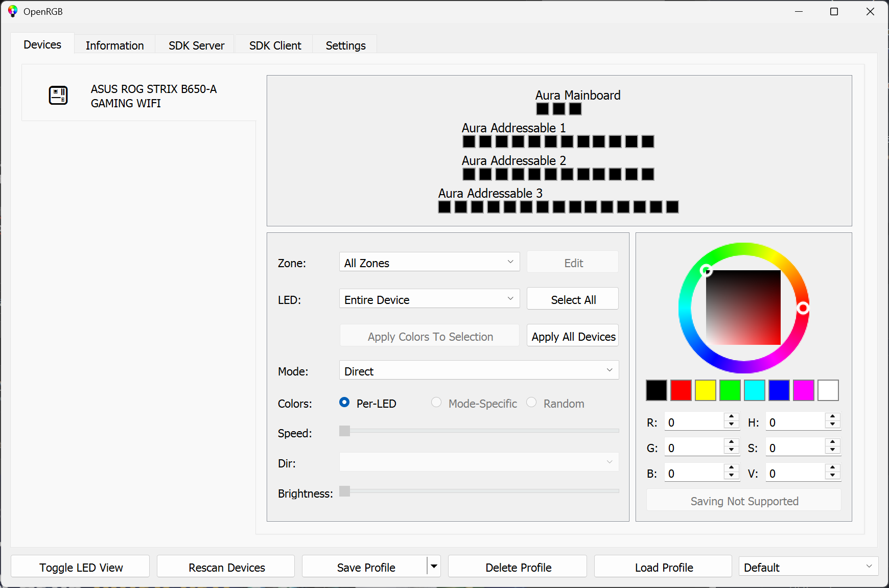Increase the V value with up arrow
Screen dimensions: 889x588
coord(833,467)
